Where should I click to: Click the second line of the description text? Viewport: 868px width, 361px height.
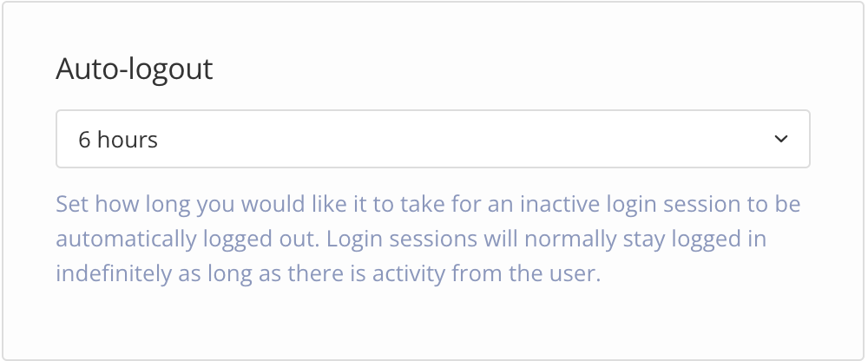[411, 240]
